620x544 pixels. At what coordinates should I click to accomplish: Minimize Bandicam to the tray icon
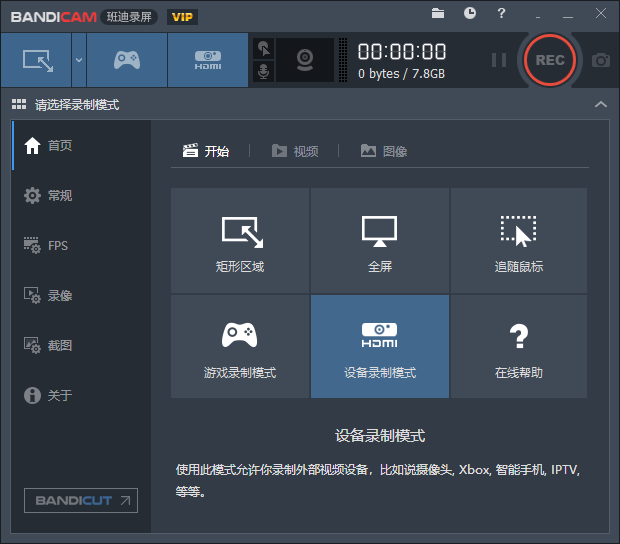tap(538, 17)
